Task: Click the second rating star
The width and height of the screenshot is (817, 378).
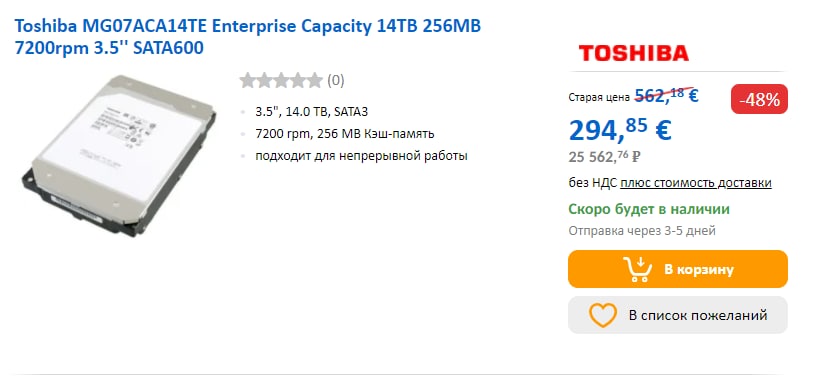Action: [x=265, y=80]
